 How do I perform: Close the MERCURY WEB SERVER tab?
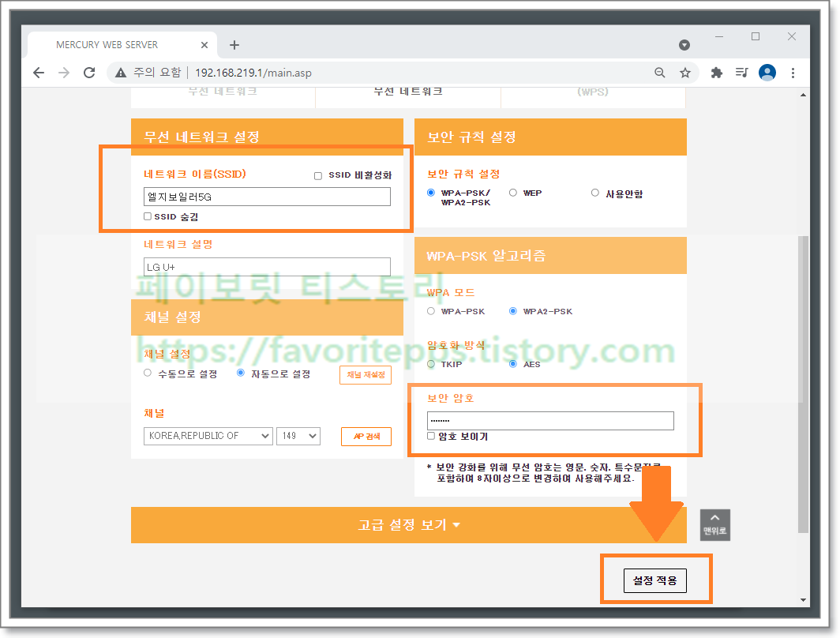(204, 45)
